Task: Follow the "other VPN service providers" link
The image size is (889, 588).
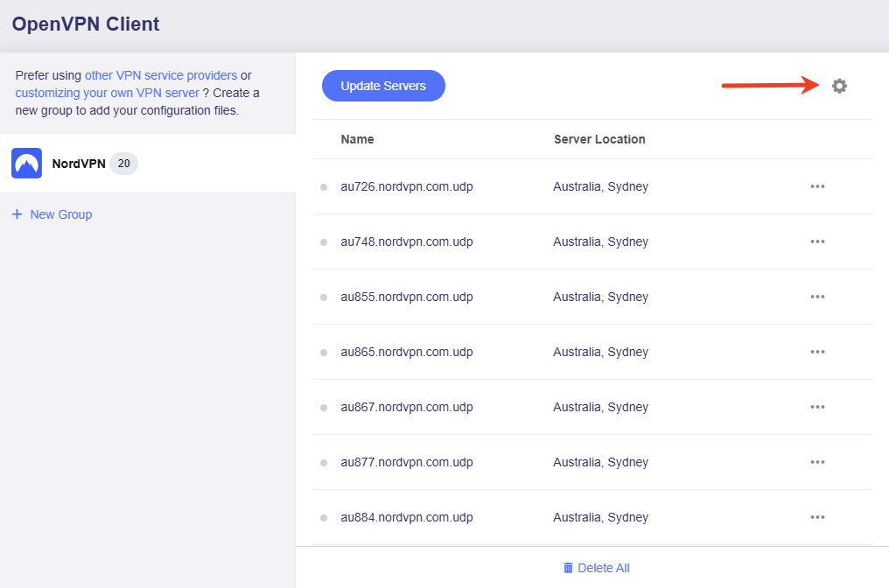Action: click(x=160, y=75)
